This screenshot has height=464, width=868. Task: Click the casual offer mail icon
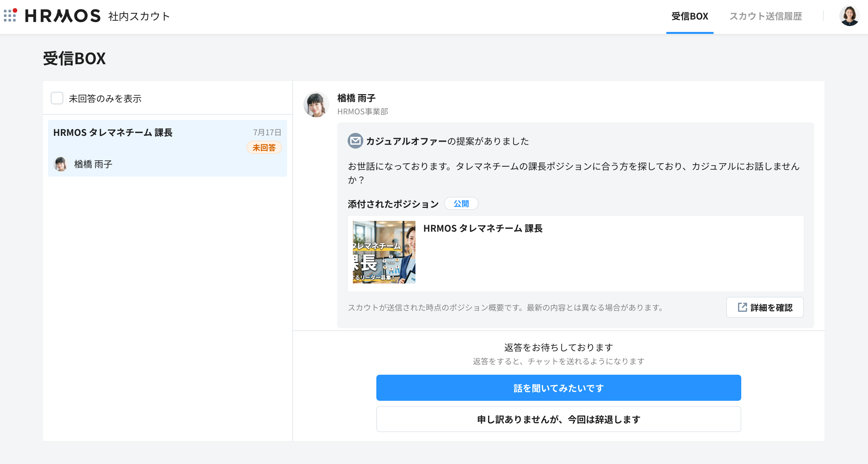tap(355, 141)
